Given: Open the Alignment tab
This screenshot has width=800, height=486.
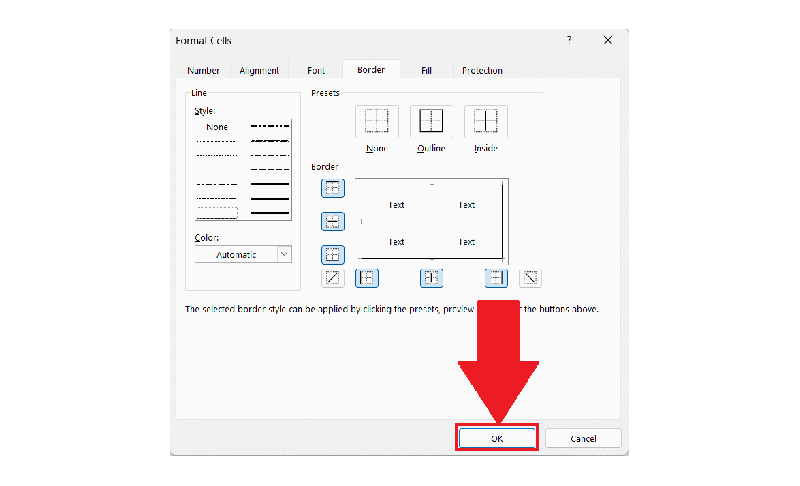Looking at the screenshot, I should point(259,70).
